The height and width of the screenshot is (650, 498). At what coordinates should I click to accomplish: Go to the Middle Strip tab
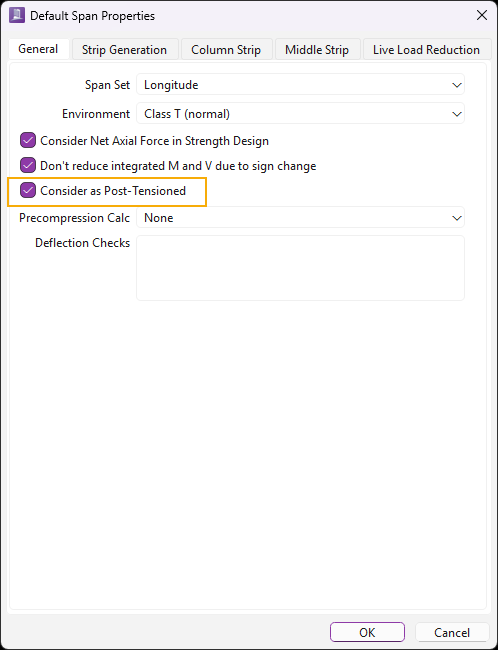(317, 50)
